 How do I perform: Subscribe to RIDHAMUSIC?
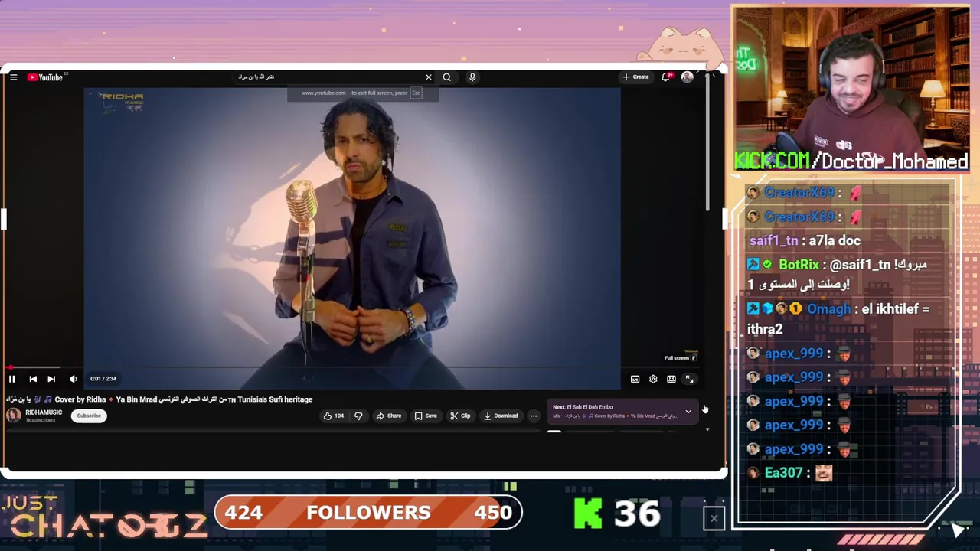click(89, 416)
